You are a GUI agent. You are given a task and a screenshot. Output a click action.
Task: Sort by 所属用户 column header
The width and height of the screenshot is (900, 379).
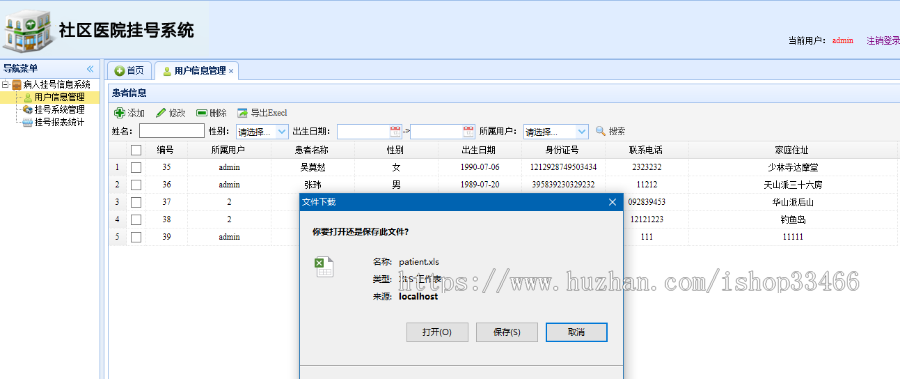[x=228, y=150]
